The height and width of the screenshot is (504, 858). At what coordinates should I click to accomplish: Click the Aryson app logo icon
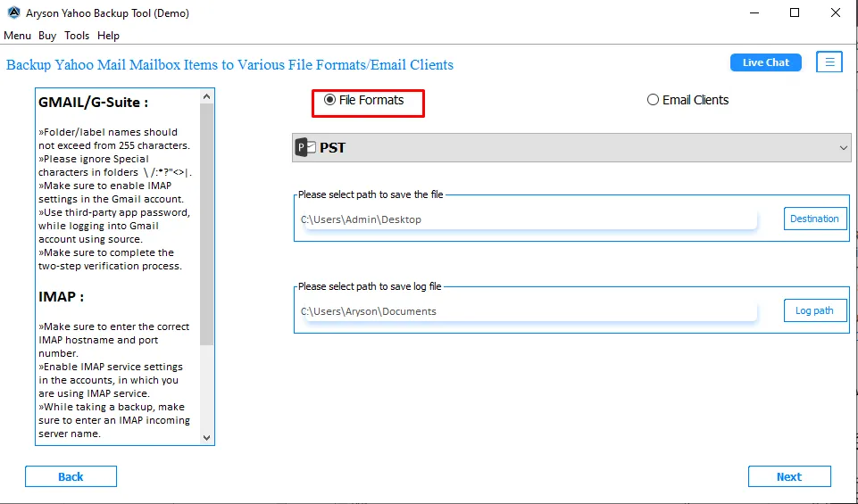[x=13, y=12]
